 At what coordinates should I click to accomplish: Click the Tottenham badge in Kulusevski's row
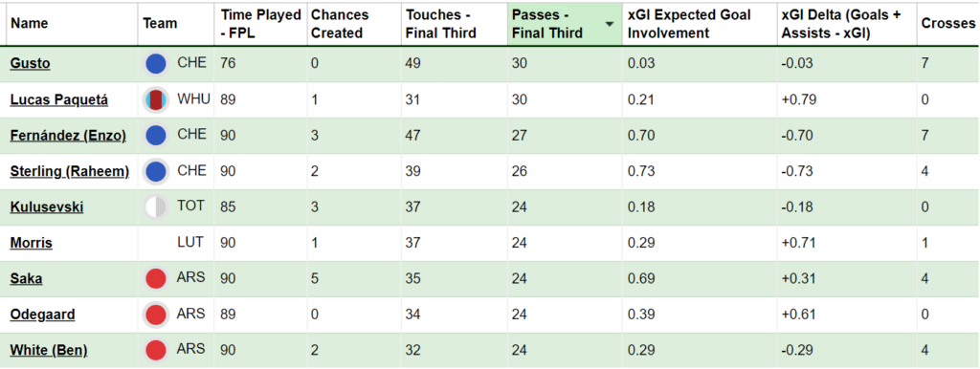click(156, 207)
